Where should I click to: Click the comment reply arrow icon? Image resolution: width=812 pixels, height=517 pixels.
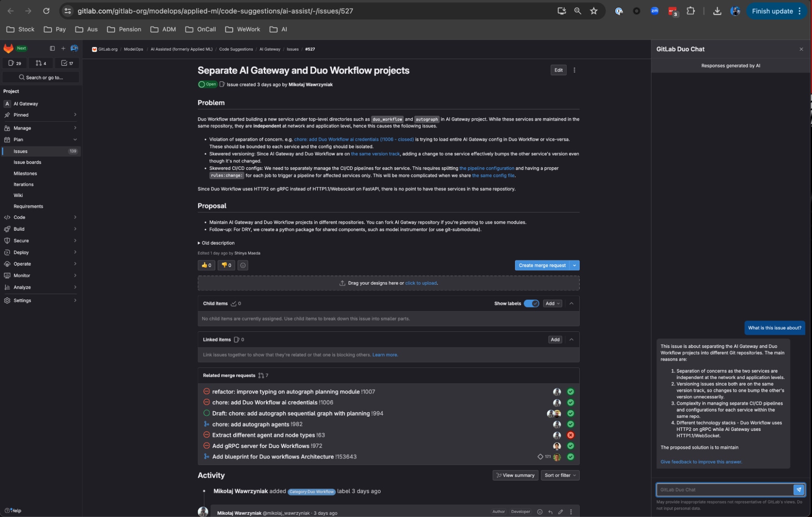click(550, 512)
